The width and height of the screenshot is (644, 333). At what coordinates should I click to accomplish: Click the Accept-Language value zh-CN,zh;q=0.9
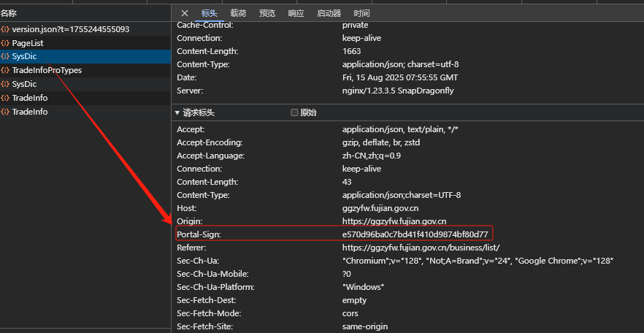[x=372, y=156]
